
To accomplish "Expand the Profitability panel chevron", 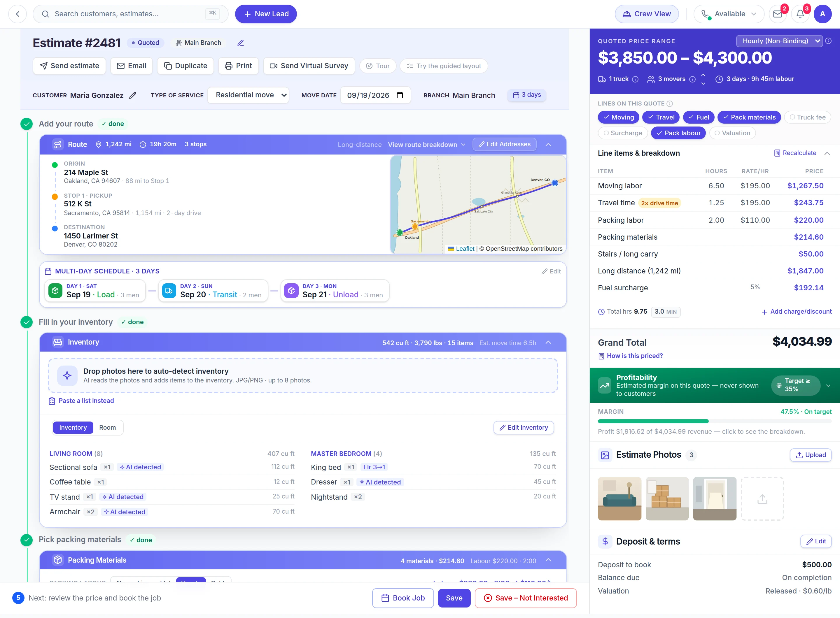I will 828,385.
